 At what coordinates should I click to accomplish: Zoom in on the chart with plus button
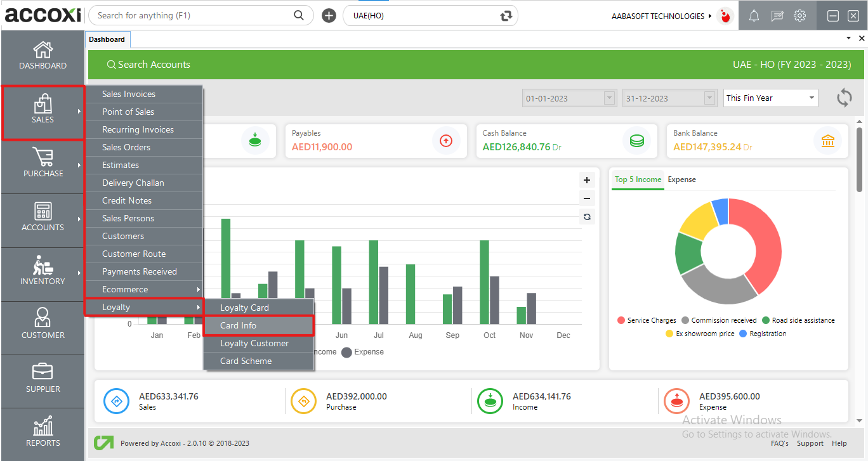pyautogui.click(x=587, y=180)
